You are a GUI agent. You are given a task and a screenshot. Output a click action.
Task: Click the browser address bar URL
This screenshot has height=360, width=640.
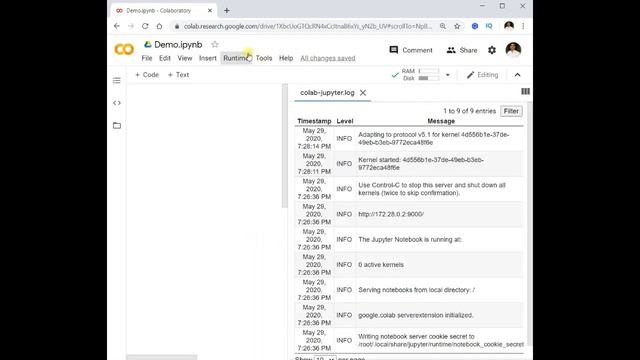(307, 26)
